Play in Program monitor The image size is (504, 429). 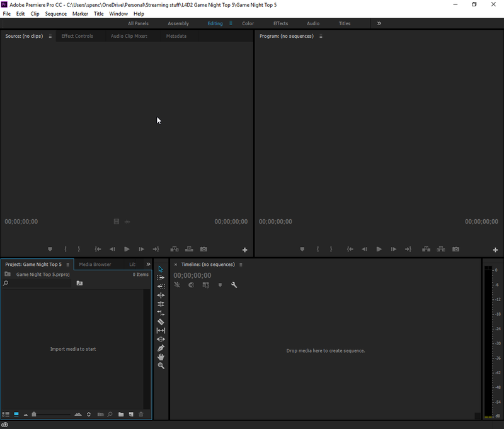(x=379, y=249)
